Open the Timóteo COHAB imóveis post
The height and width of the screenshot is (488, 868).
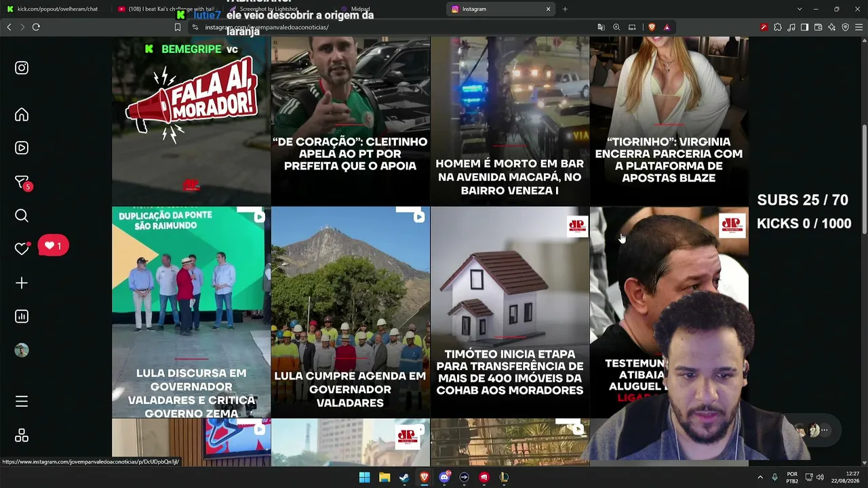point(510,312)
